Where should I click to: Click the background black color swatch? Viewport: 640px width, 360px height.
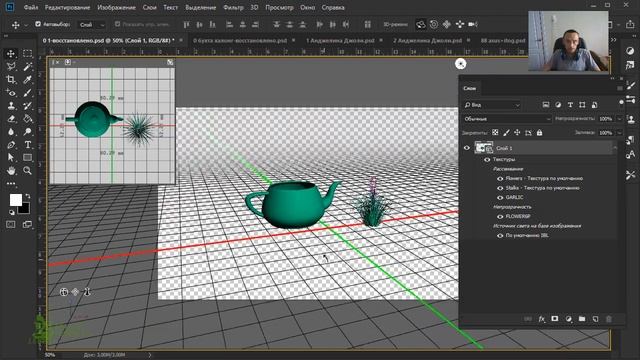pyautogui.click(x=24, y=209)
